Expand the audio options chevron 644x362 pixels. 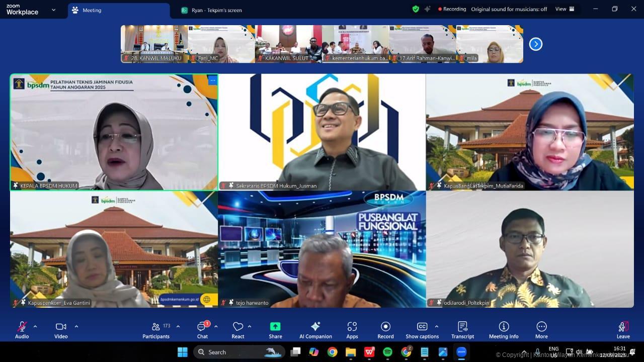tap(35, 326)
